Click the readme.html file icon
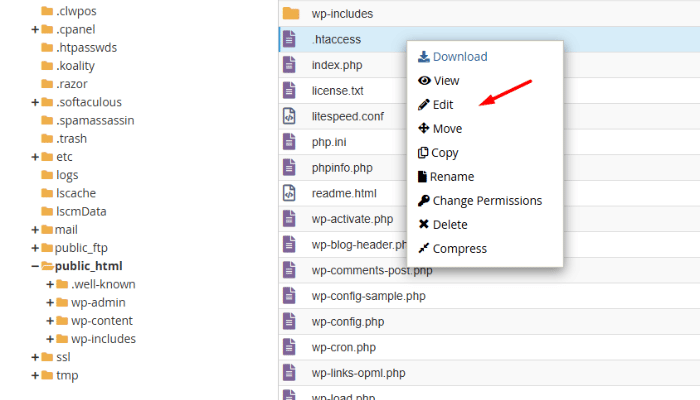Image resolution: width=700 pixels, height=400 pixels. [x=290, y=193]
